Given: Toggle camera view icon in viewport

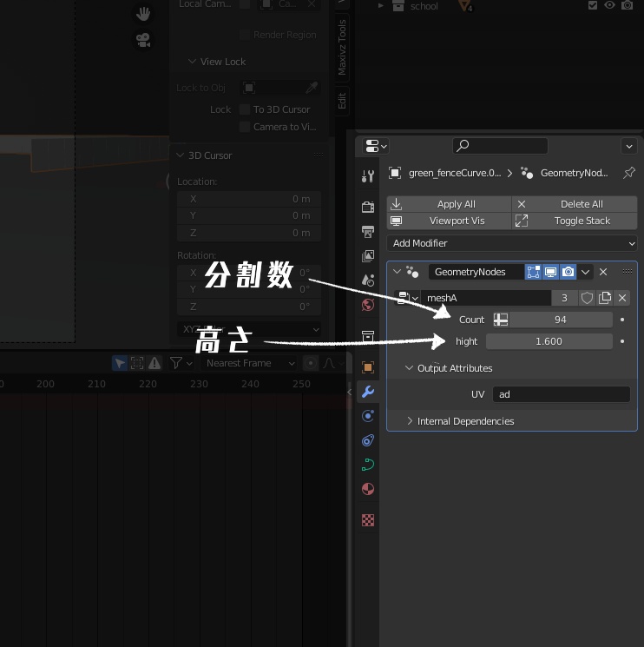Looking at the screenshot, I should (143, 40).
